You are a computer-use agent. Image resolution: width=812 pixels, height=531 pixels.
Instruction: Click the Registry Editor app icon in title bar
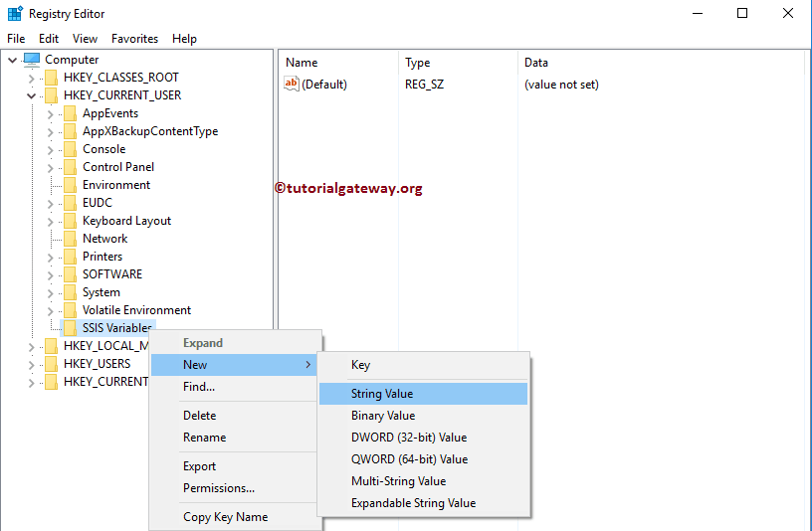pyautogui.click(x=15, y=14)
